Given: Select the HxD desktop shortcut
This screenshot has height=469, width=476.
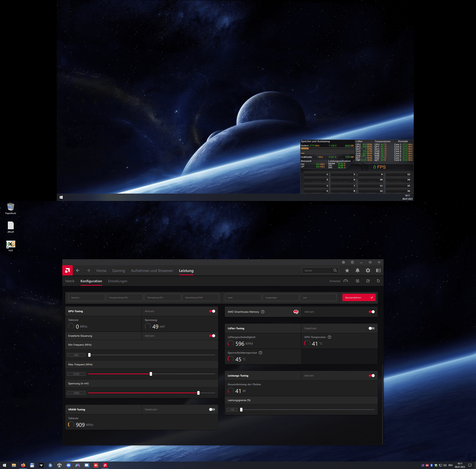Looking at the screenshot, I should [11, 246].
